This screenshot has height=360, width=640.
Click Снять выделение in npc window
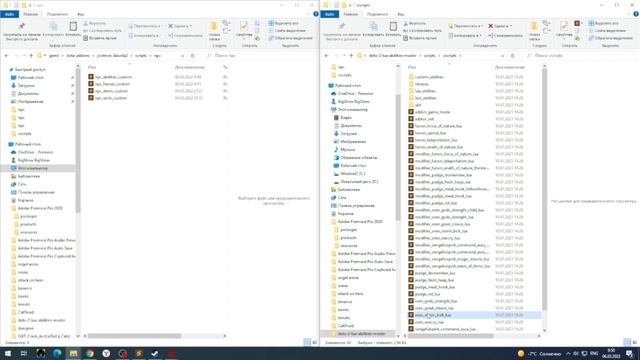(x=287, y=31)
